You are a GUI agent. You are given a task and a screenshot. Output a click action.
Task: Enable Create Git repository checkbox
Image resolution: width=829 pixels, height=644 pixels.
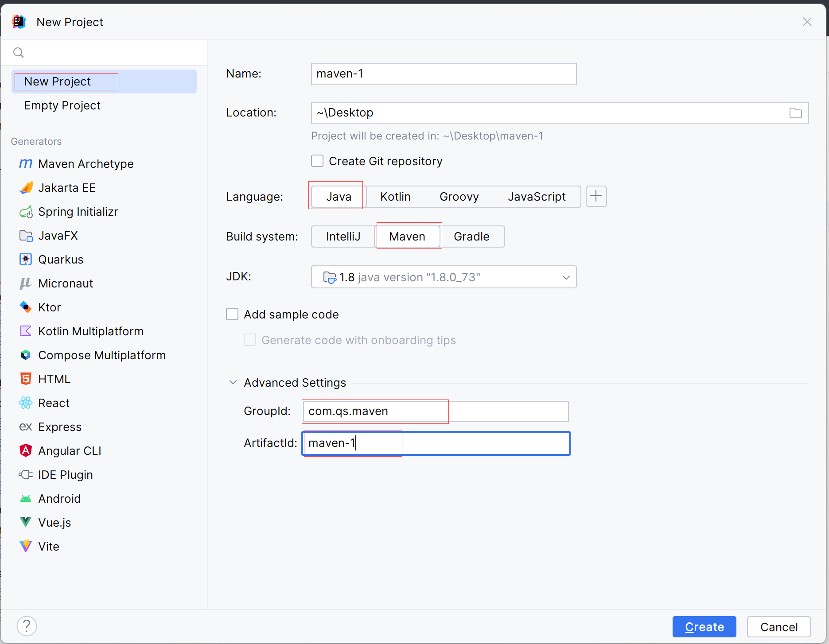(x=317, y=161)
